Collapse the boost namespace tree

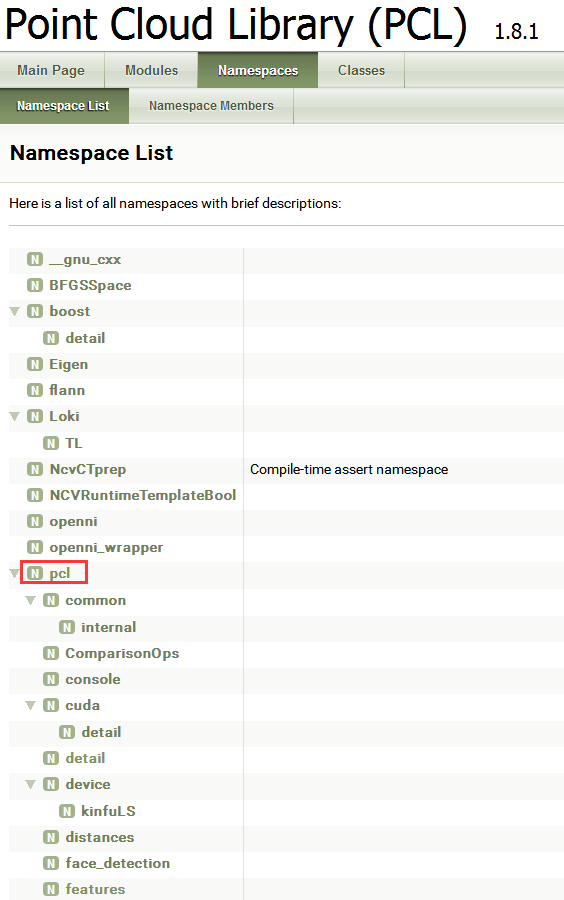15,311
